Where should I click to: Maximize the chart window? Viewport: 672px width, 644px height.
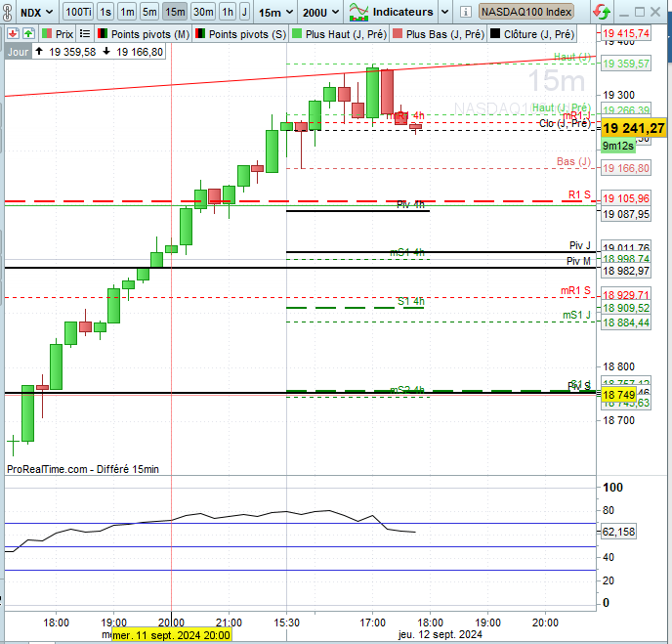coord(640,12)
